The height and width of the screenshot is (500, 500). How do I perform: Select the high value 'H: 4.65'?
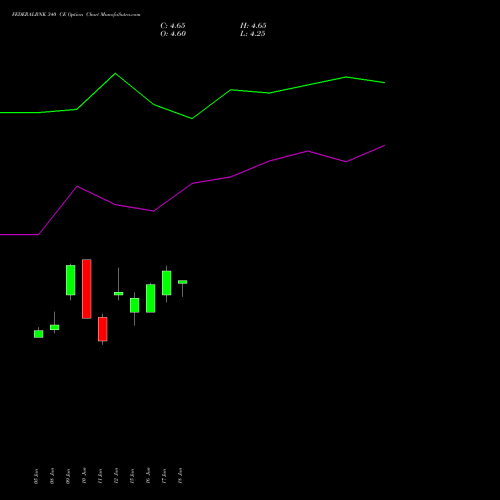click(x=253, y=26)
